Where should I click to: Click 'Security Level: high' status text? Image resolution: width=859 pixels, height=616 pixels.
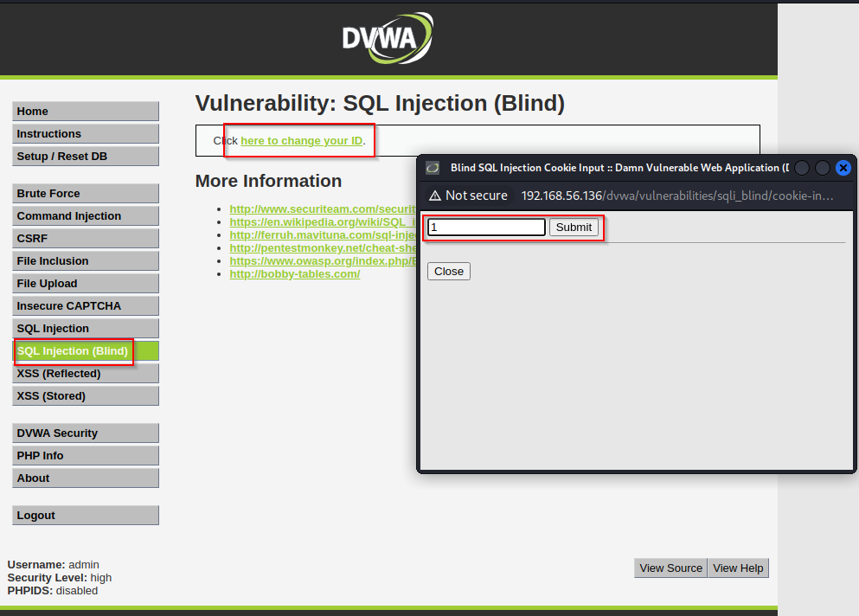click(59, 578)
